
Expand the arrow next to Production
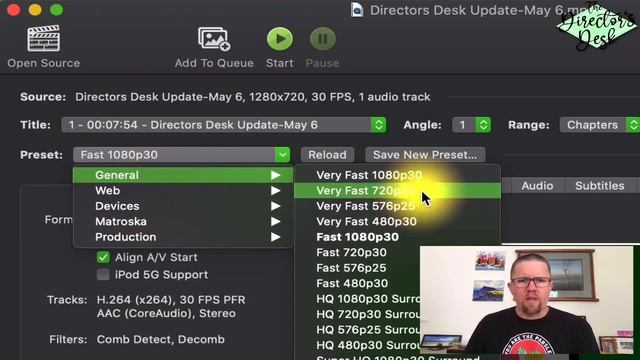pyautogui.click(x=276, y=237)
